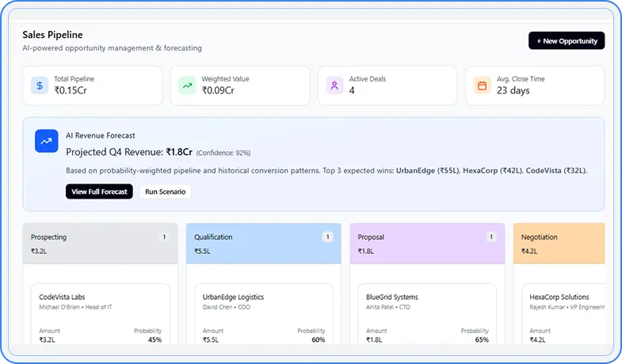Screen dimensions: 622x364
Task: Click the Active Deals person icon
Action: [x=334, y=85]
